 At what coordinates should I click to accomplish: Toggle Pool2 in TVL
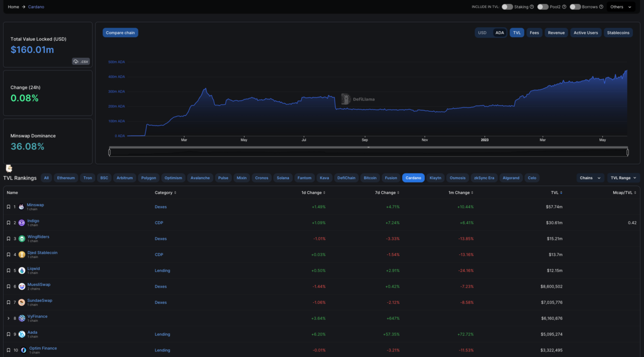pos(543,7)
